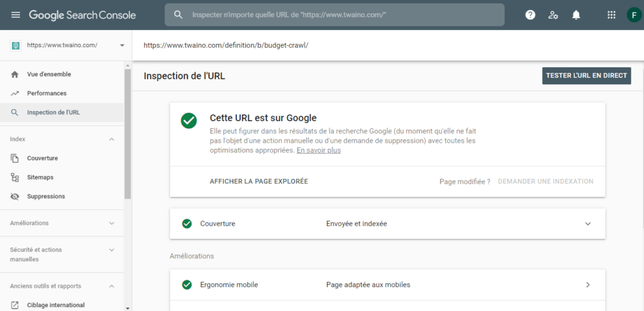644x311 pixels.
Task: Expand the Améliorations sidebar section
Action: (x=112, y=223)
